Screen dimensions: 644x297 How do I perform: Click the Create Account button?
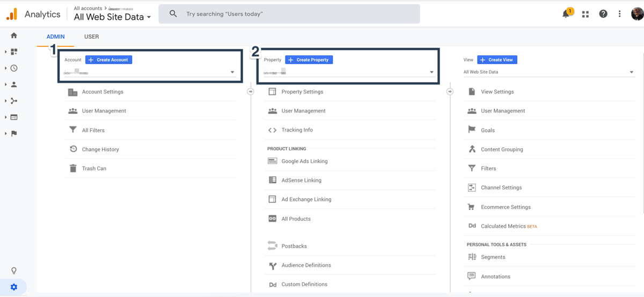[x=108, y=60]
